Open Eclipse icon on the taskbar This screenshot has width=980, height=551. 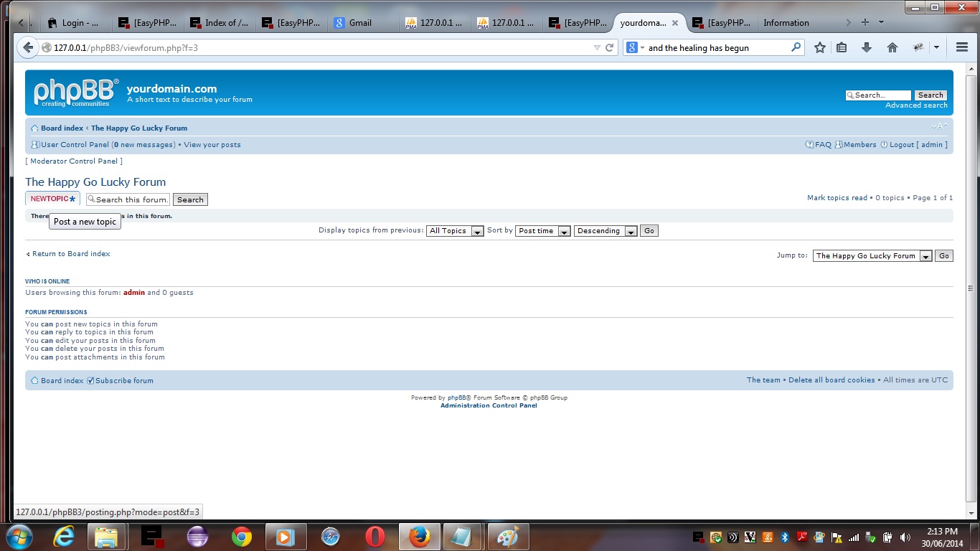(x=197, y=536)
